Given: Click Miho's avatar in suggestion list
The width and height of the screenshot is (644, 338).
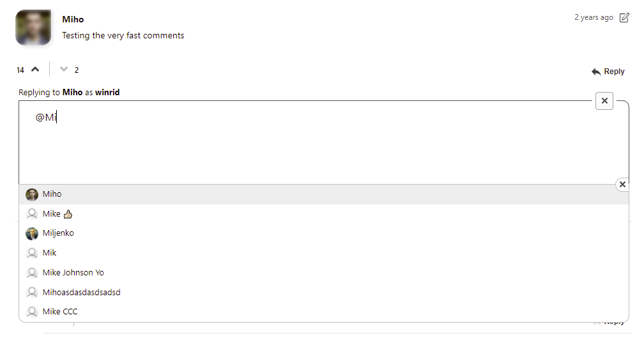Looking at the screenshot, I should (32, 195).
